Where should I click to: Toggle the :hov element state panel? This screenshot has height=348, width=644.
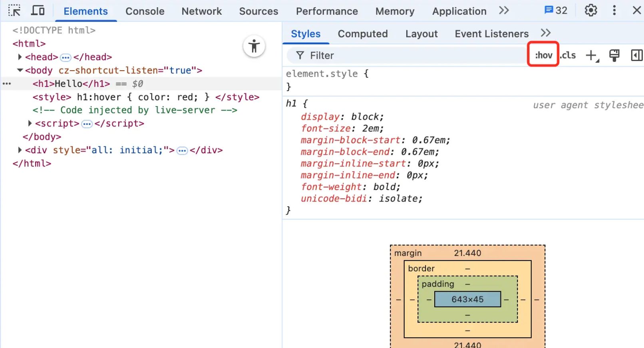(x=543, y=55)
